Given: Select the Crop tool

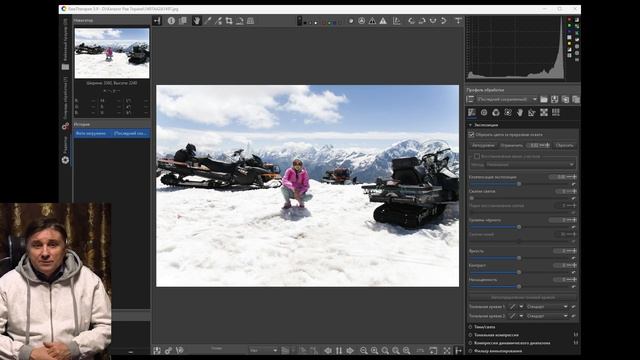Looking at the screenshot, I should [x=229, y=21].
